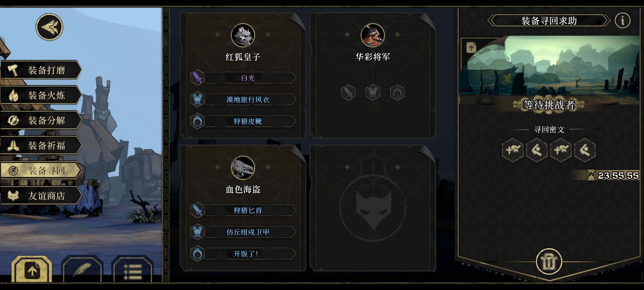Select the upload document icon at bottom left
This screenshot has width=644, height=290.
(x=32, y=270)
